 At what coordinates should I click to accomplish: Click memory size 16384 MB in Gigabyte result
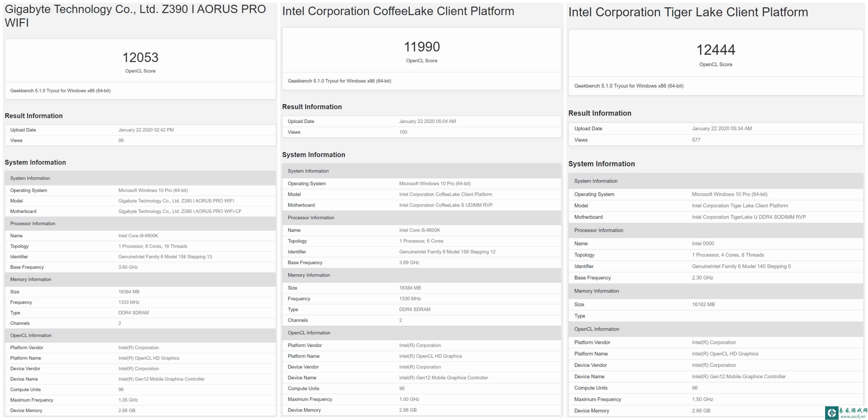click(x=129, y=292)
